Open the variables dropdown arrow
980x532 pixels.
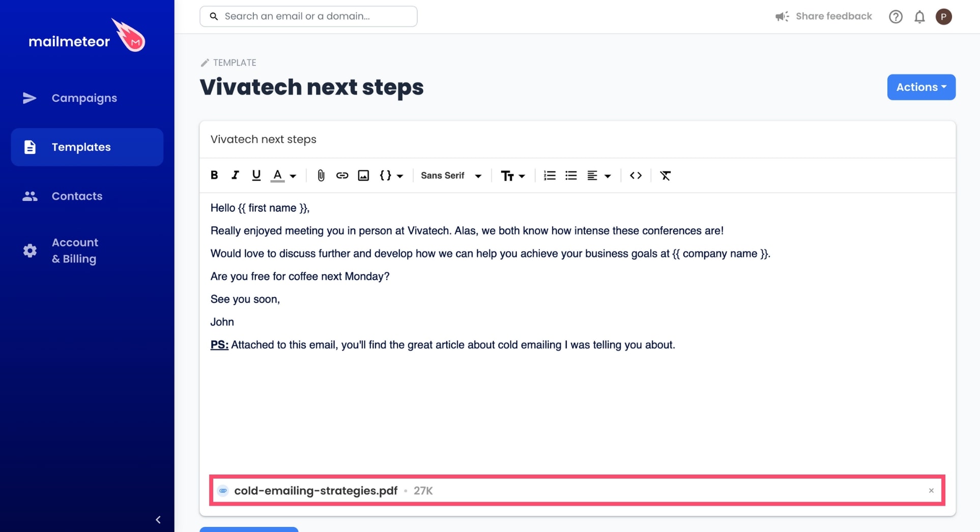(400, 176)
